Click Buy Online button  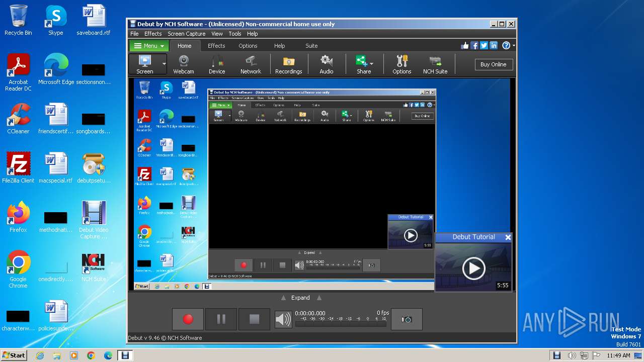[x=494, y=64]
